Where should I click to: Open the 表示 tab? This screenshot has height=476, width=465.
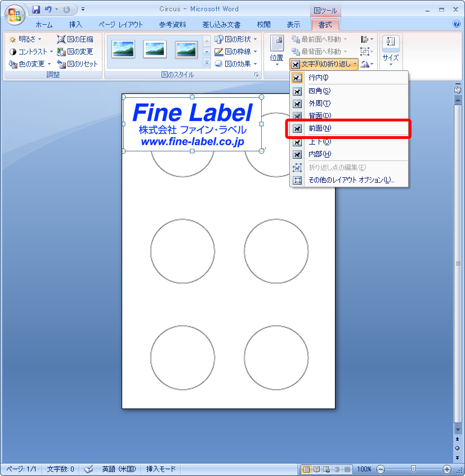point(293,25)
